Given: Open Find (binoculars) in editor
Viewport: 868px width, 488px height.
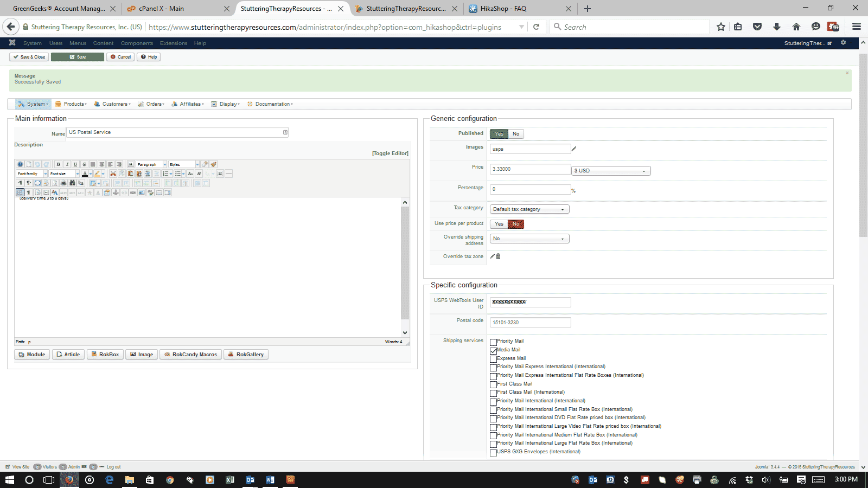Looking at the screenshot, I should coord(72,183).
